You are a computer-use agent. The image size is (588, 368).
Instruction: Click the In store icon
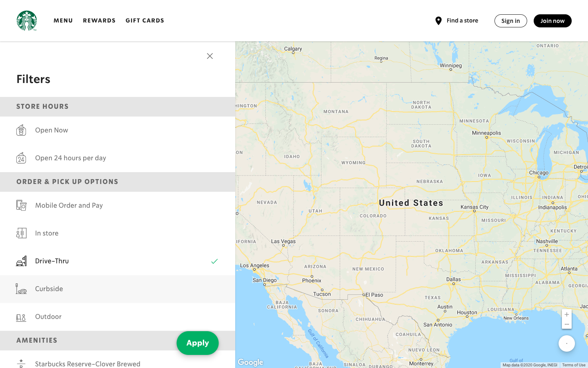point(21,233)
